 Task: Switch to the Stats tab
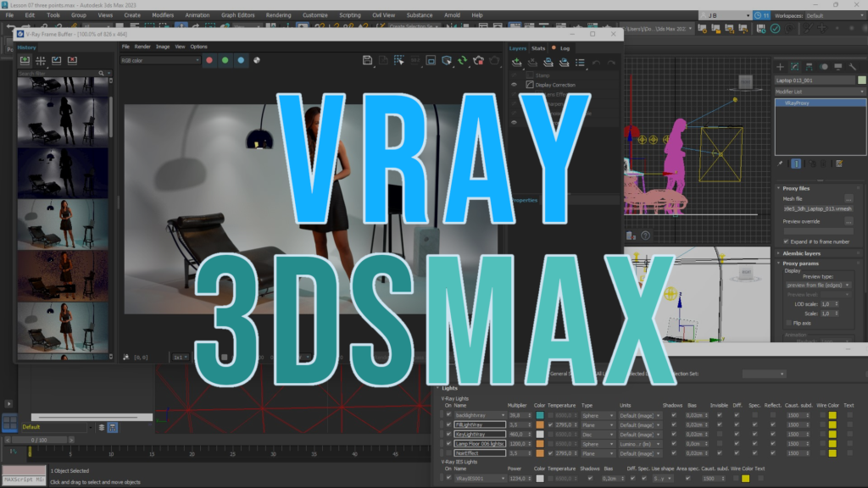538,48
